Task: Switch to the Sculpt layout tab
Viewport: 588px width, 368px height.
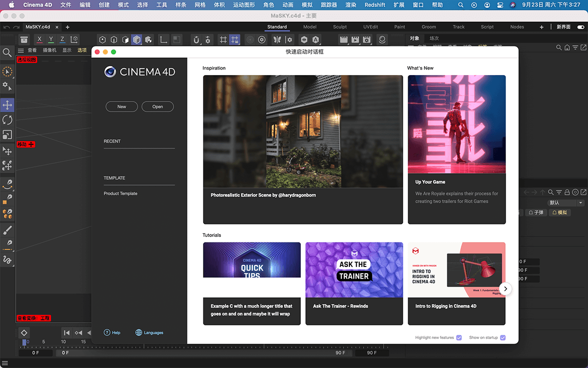Action: click(x=340, y=27)
